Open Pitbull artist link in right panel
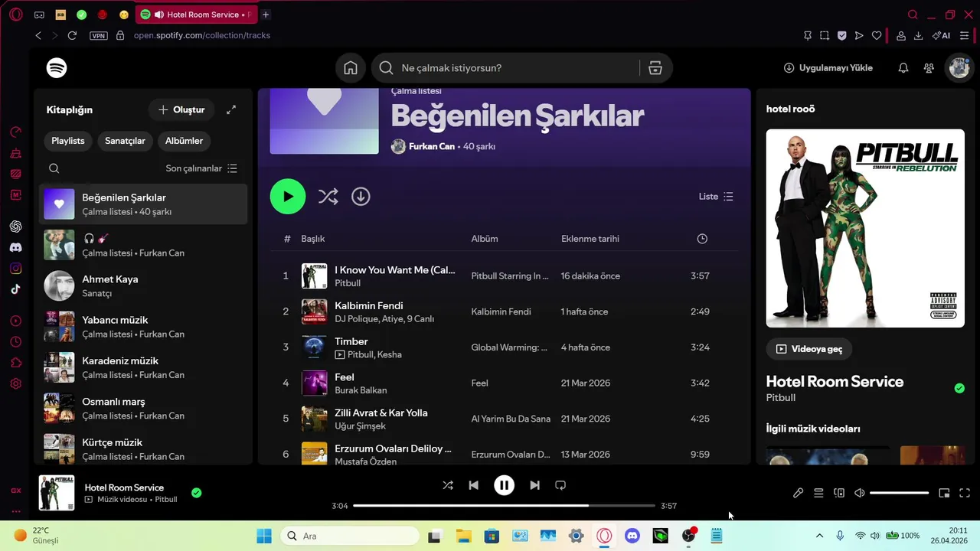The height and width of the screenshot is (551, 980). click(781, 398)
